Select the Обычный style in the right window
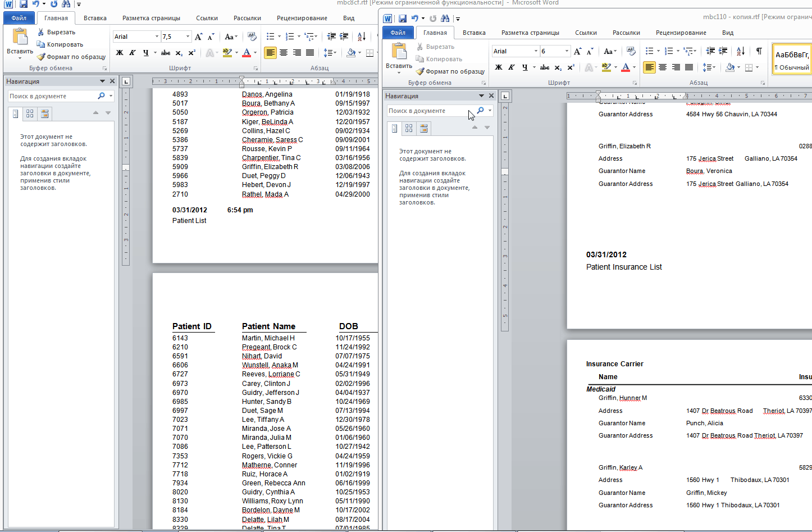 pos(792,60)
